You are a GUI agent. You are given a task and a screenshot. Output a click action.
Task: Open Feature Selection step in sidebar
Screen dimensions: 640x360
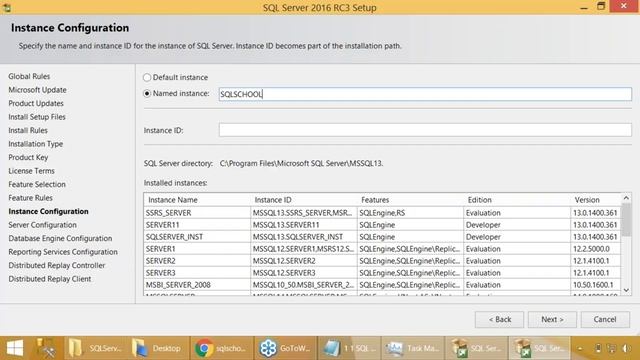click(37, 184)
